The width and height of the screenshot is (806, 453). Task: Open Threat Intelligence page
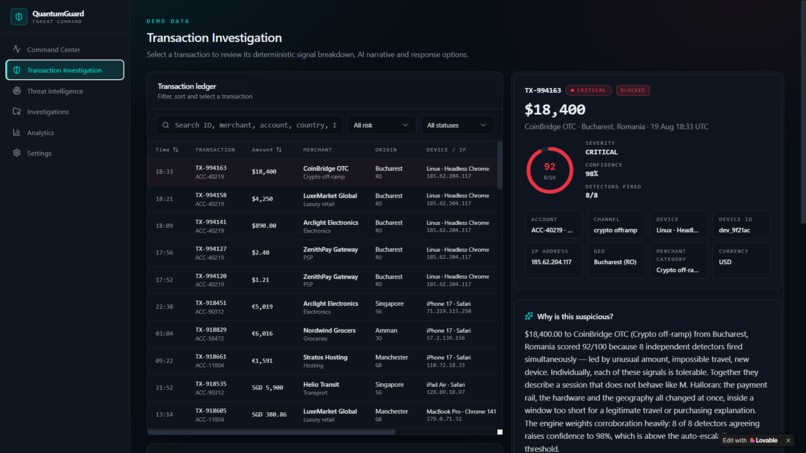tap(65, 91)
